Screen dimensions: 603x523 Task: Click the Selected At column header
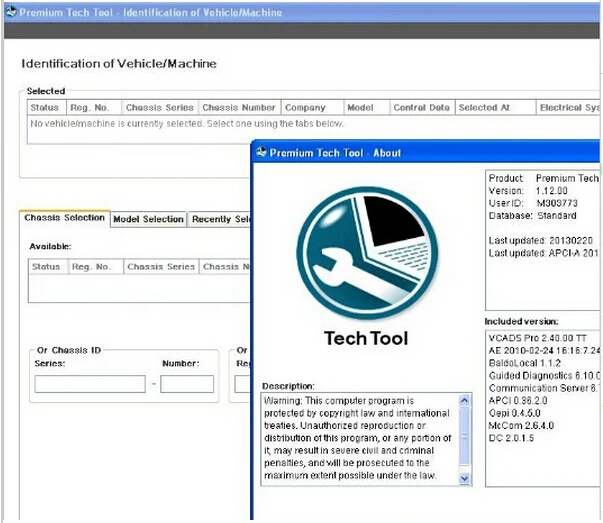pos(492,107)
